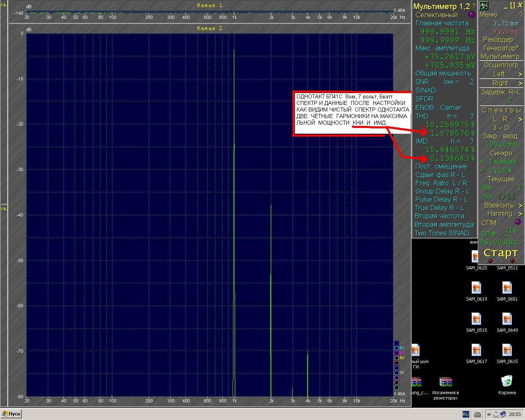The height and width of the screenshot is (420, 525).
Task: Open SAM_0619 image file on desktop
Action: 476,291
